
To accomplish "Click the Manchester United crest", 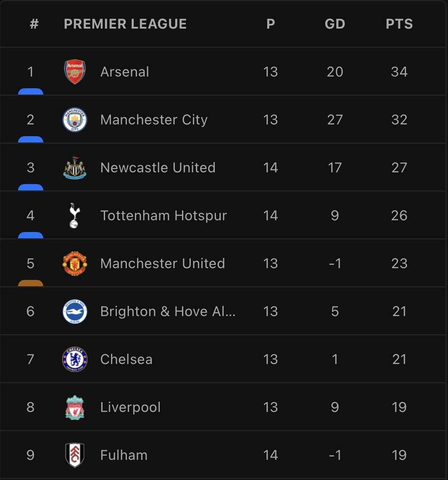I will coord(75,264).
